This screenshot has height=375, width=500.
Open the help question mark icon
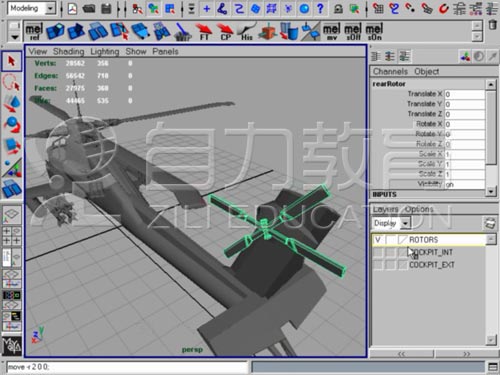[320, 8]
